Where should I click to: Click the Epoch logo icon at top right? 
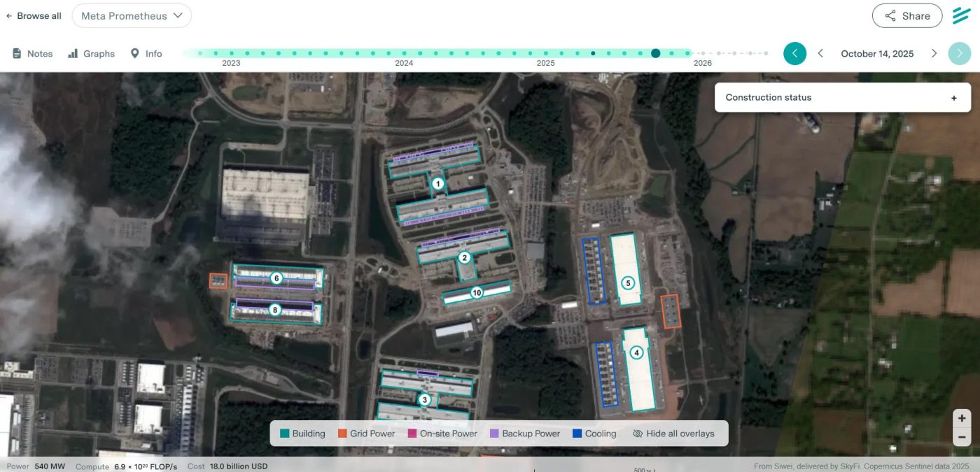point(961,16)
